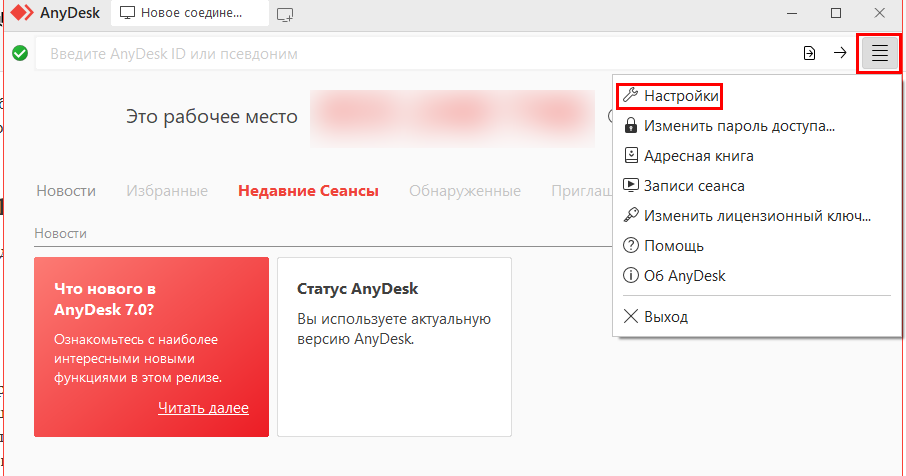The image size is (906, 476).
Task: Select the Недавние Сеансы tab
Action: [308, 191]
